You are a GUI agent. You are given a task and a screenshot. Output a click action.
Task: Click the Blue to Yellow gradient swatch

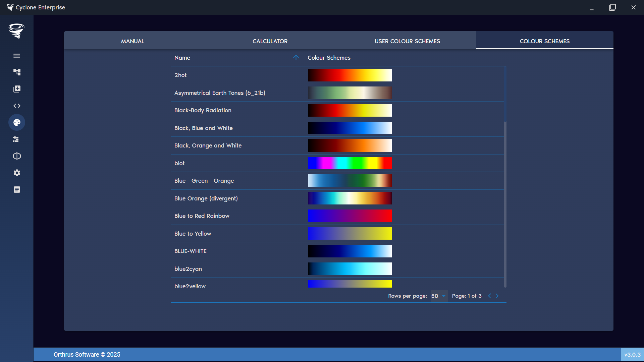pyautogui.click(x=350, y=234)
